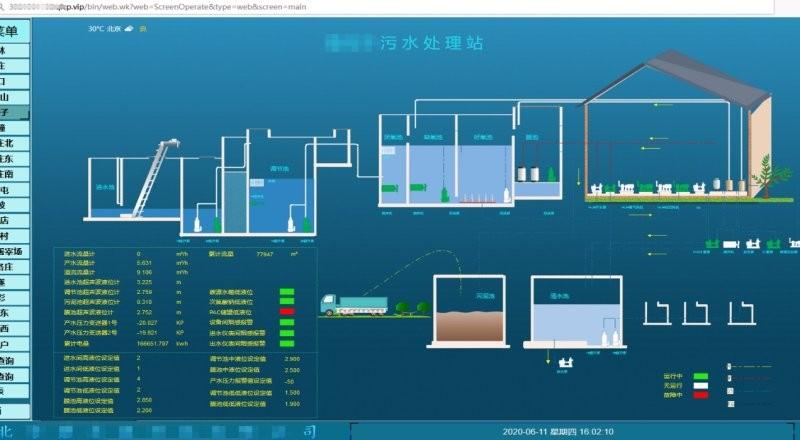The image size is (800, 440).
Task: Click the flow reading 5.631
Action: [x=144, y=263]
